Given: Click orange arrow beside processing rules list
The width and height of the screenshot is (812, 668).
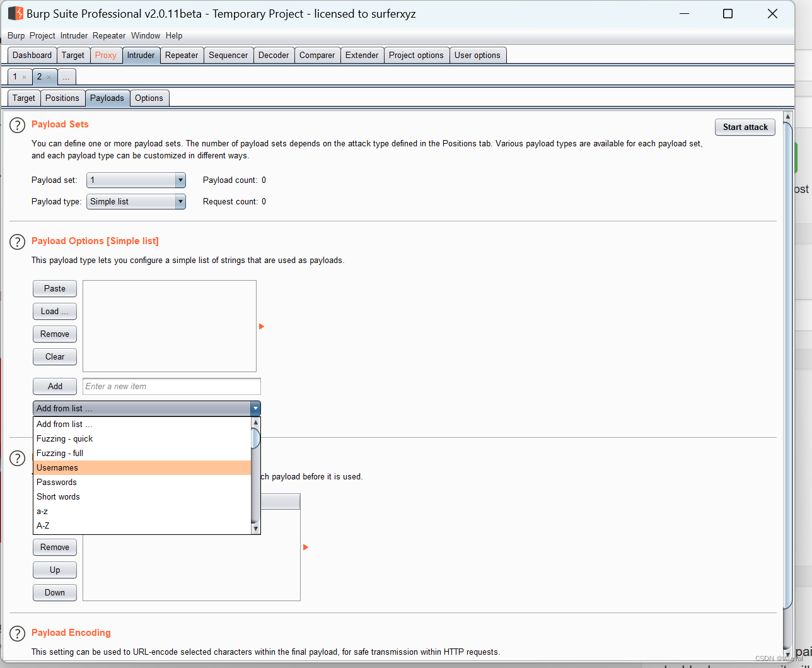Looking at the screenshot, I should tap(306, 547).
